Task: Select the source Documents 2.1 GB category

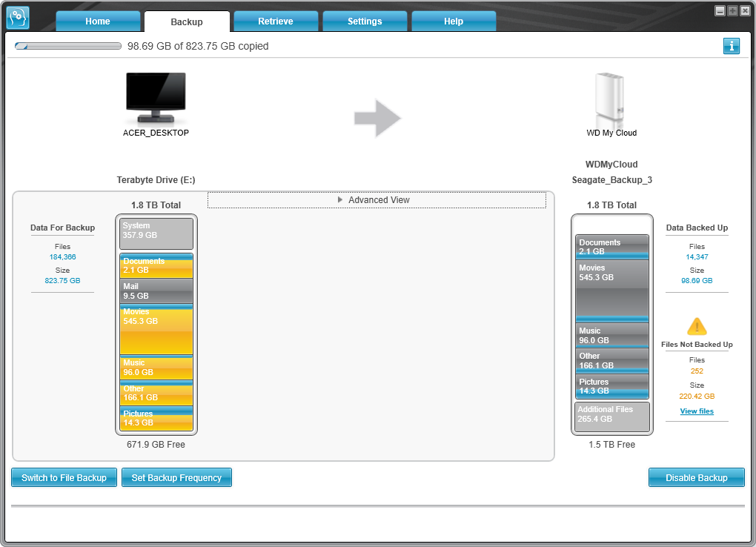Action: click(156, 266)
